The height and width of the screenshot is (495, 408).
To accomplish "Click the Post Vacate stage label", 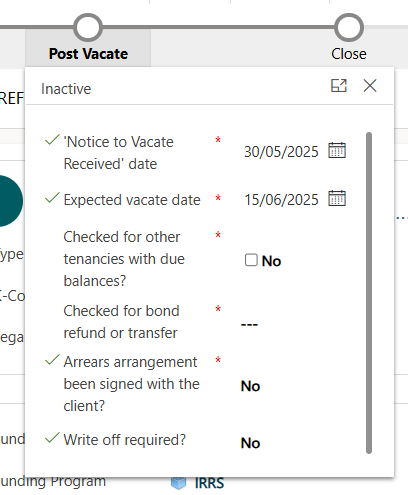I will [x=88, y=54].
